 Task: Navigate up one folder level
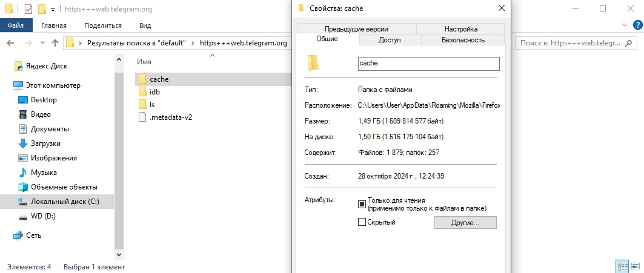tap(55, 43)
